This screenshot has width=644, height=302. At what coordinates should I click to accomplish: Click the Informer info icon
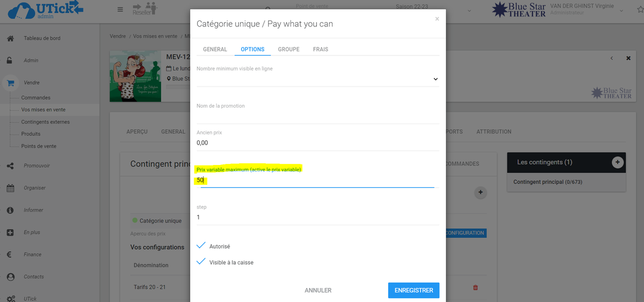click(10, 210)
